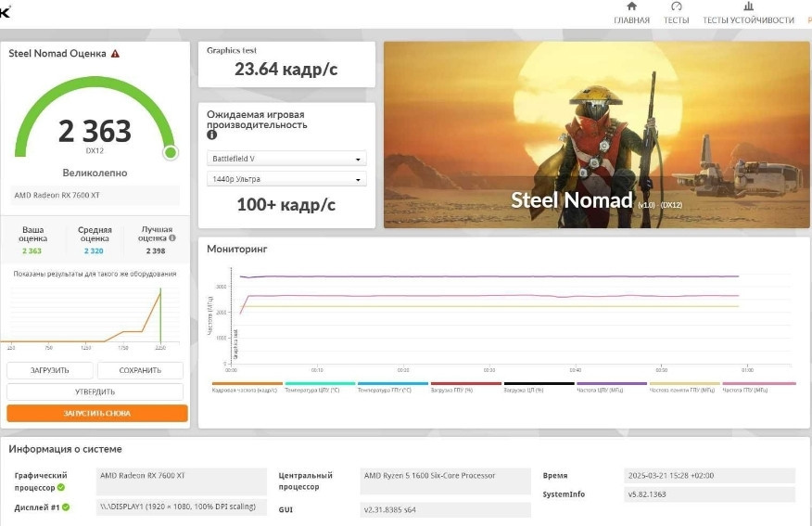The image size is (812, 526).
Task: Click the Великолепно rating label
Action: tap(95, 173)
